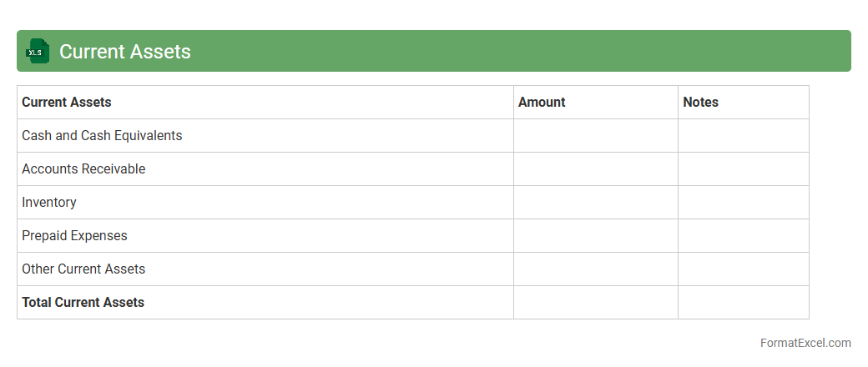Select the Amount column header
This screenshot has height=367, width=868.
coord(542,103)
